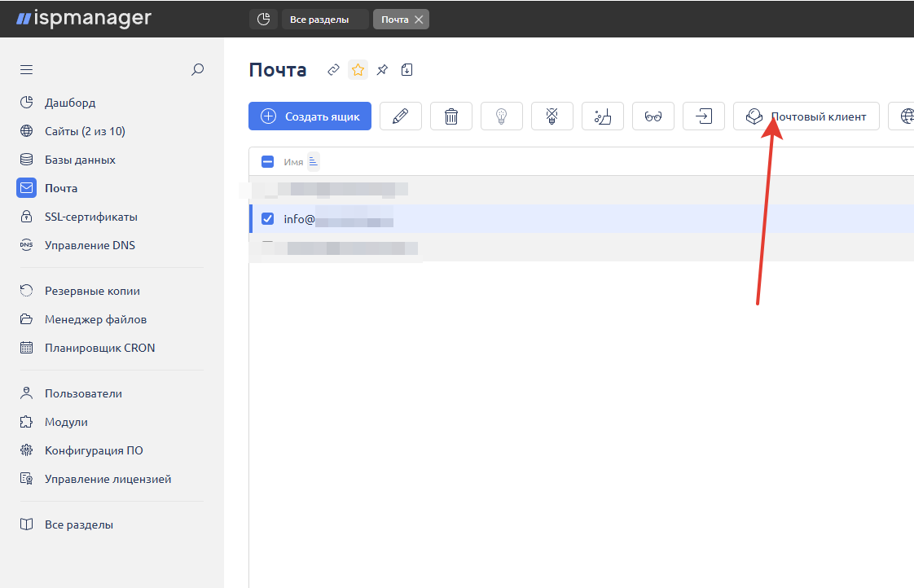Copy page link via the chain icon
914x588 pixels.
(x=333, y=70)
